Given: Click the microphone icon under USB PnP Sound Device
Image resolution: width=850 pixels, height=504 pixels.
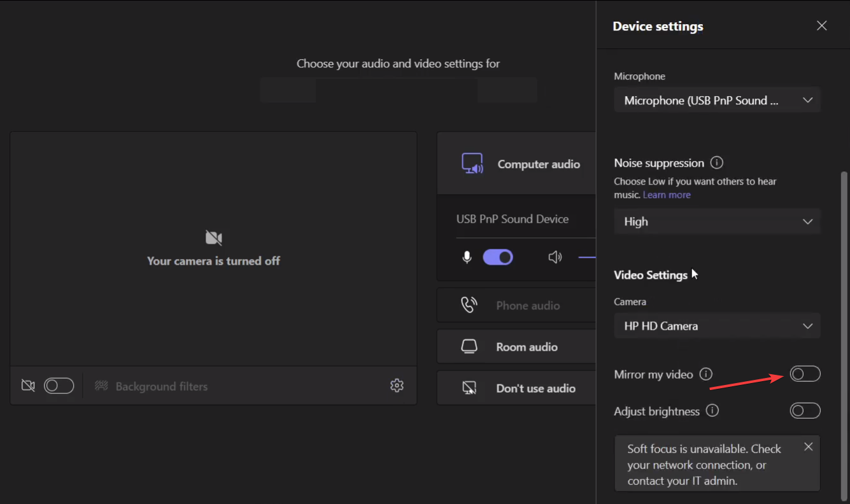Looking at the screenshot, I should (467, 257).
